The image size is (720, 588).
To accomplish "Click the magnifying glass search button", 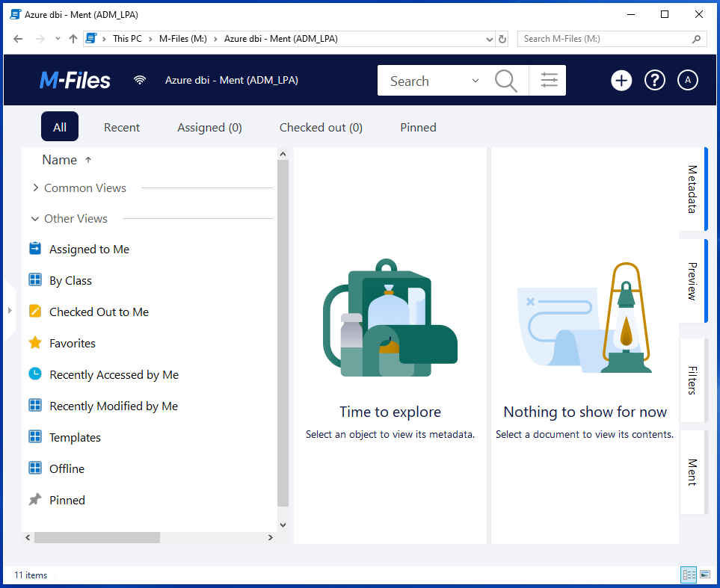I will [x=506, y=81].
